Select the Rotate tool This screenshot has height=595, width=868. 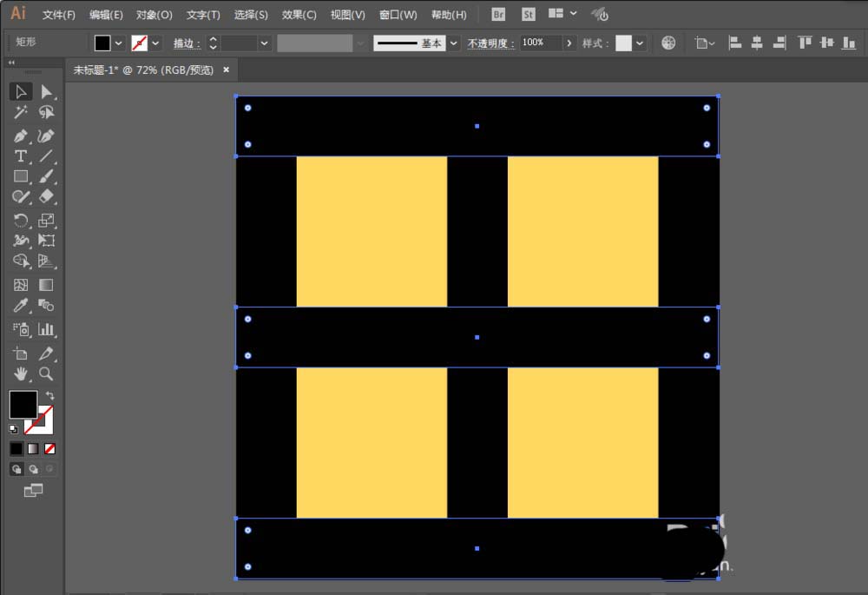[x=21, y=221]
